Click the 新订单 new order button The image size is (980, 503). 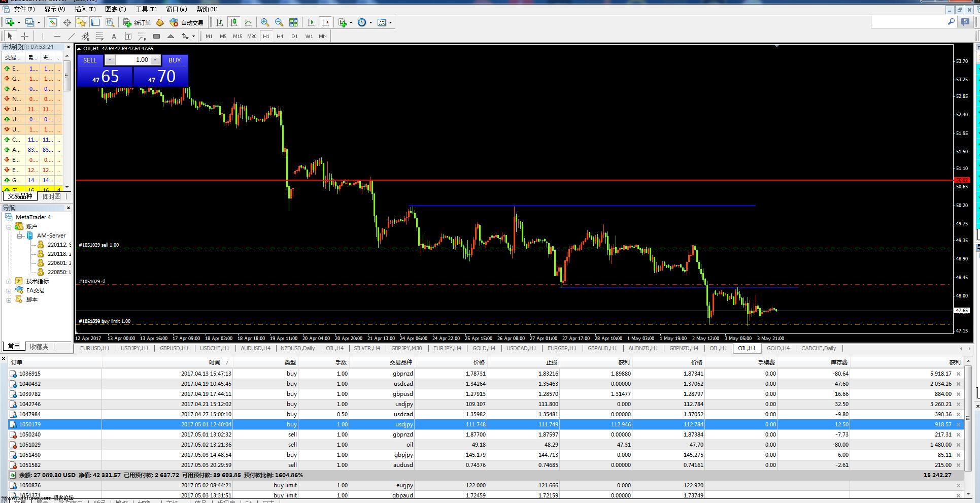pos(137,22)
